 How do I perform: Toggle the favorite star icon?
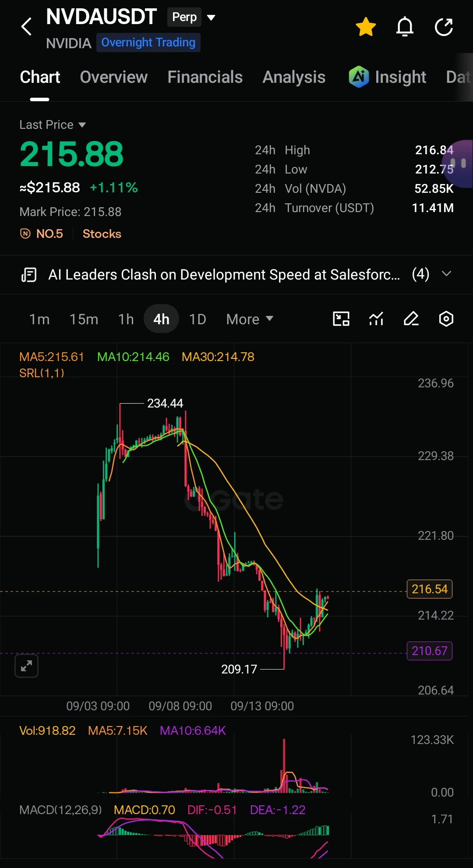click(366, 27)
